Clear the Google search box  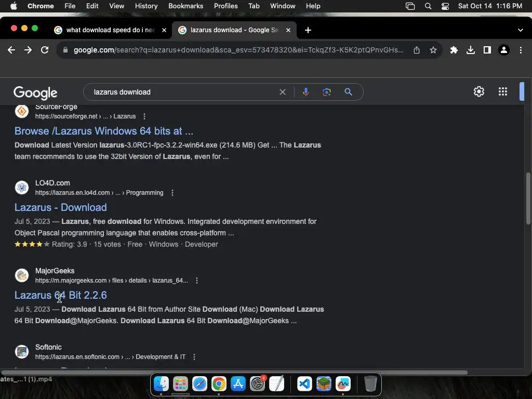pos(282,92)
